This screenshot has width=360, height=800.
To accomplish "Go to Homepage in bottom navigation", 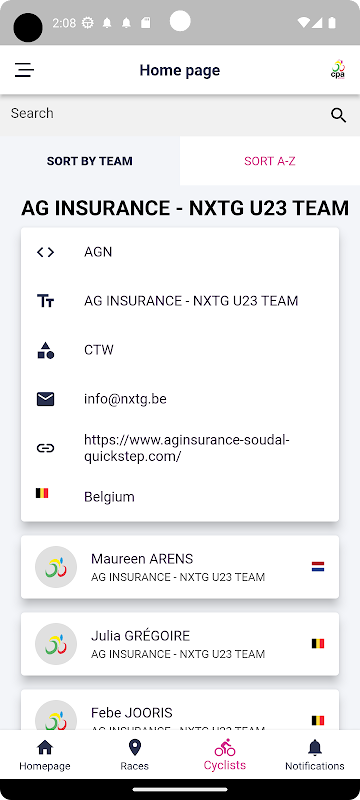I will (45, 756).
